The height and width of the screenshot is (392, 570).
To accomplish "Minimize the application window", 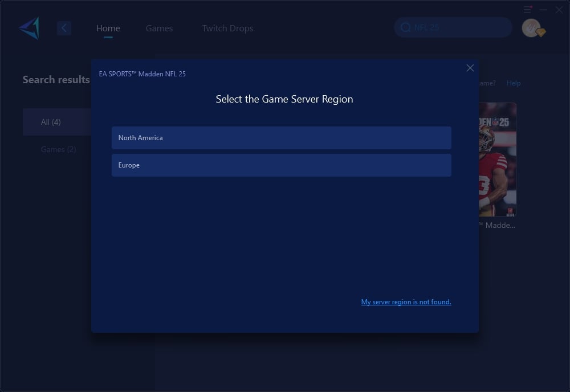I will (x=543, y=10).
